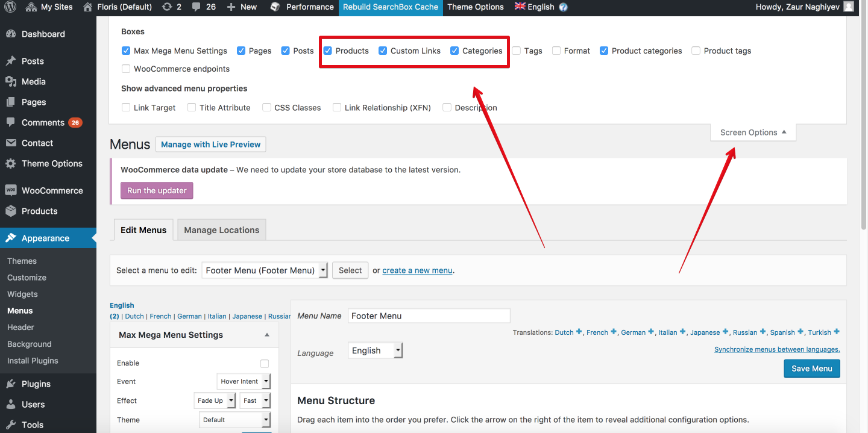This screenshot has width=868, height=433.
Task: Click the Select button for menu
Action: click(x=350, y=270)
